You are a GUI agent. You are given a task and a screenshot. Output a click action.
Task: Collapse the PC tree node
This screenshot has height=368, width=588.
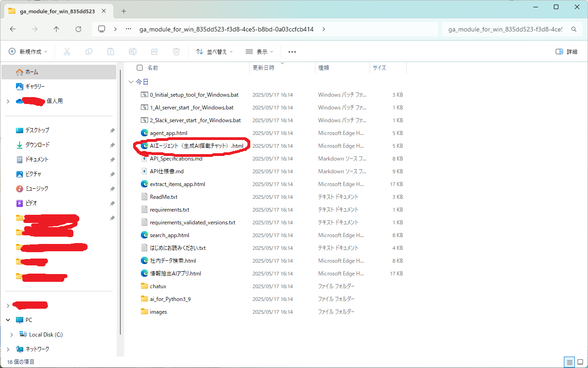pyautogui.click(x=8, y=320)
